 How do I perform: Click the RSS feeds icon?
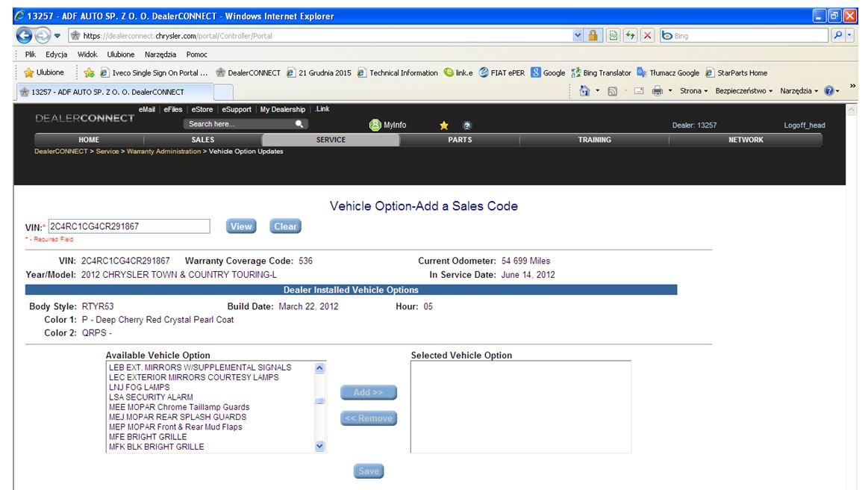point(612,91)
